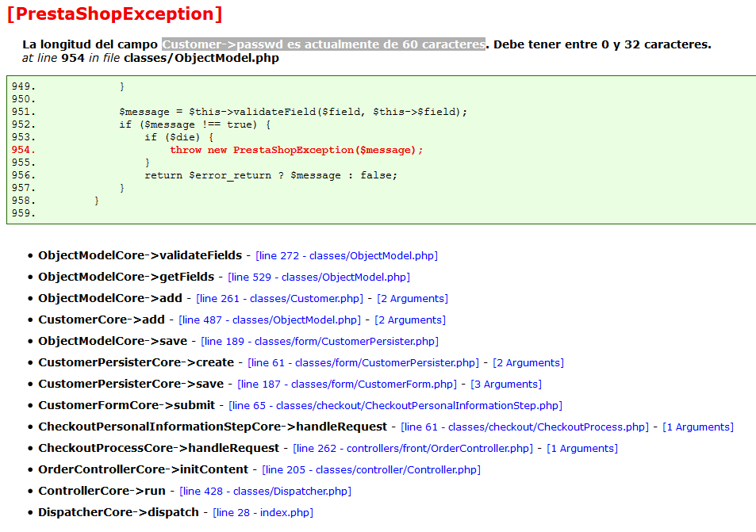The height and width of the screenshot is (532, 756).
Task: Click 'ControllerCore->run' stack entry
Action: point(102,491)
